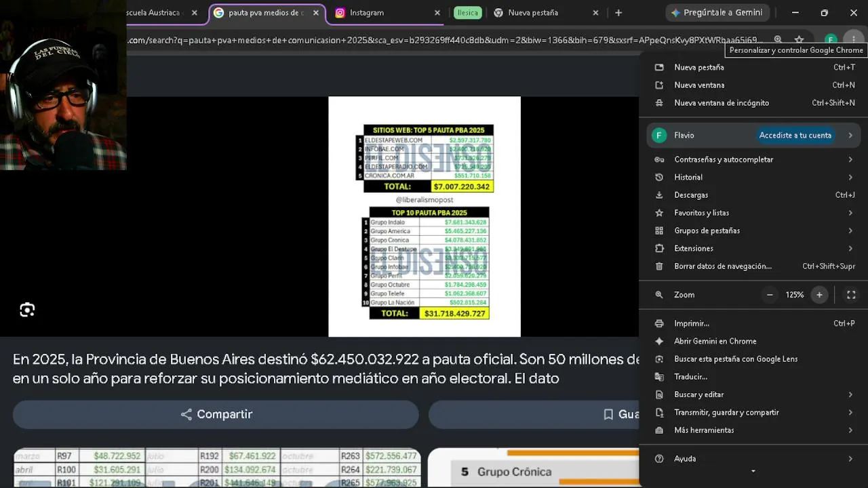Click the zoom magnifier icon in address bar
868x488 pixels.
[x=778, y=40]
